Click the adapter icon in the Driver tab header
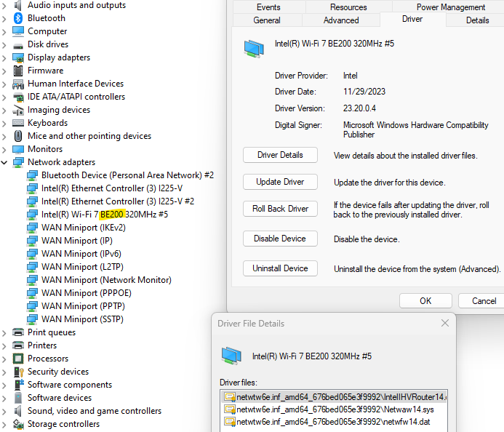The height and width of the screenshot is (432, 504). click(254, 49)
